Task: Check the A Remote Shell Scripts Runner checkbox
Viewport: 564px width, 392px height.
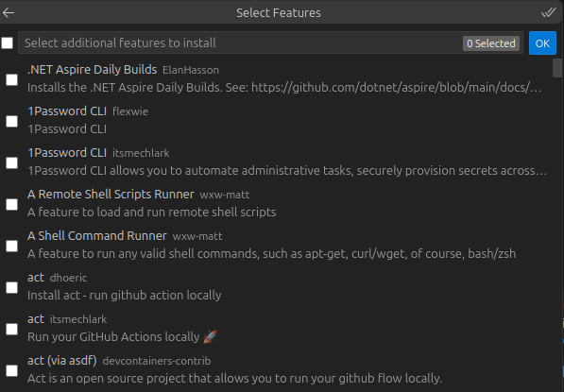Action: pyautogui.click(x=12, y=204)
